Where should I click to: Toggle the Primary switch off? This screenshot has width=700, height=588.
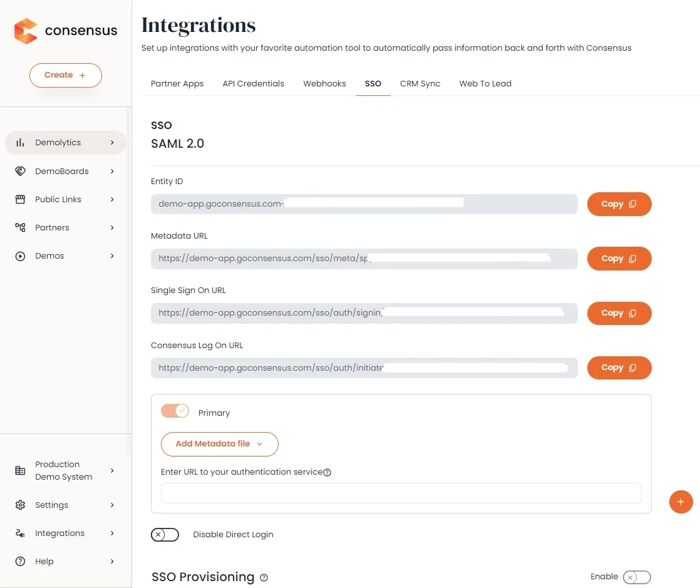175,411
